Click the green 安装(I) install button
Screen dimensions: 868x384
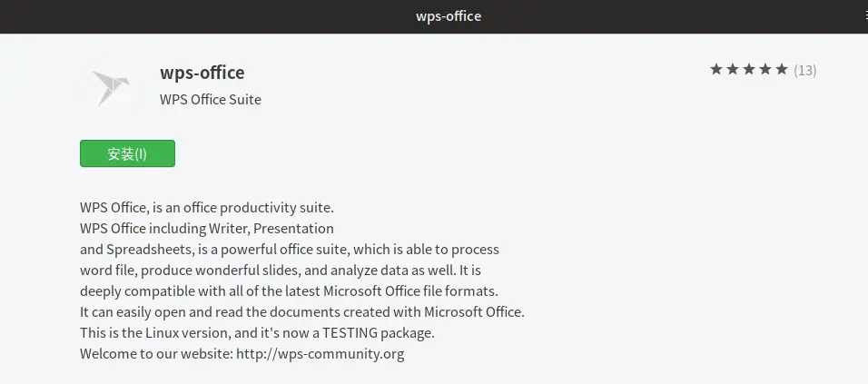pos(127,153)
